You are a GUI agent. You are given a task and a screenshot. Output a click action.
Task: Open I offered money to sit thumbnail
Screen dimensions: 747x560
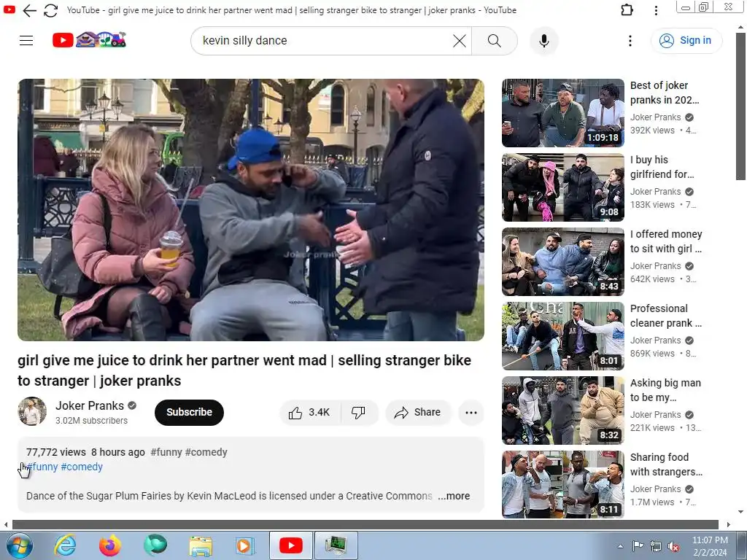click(x=562, y=262)
